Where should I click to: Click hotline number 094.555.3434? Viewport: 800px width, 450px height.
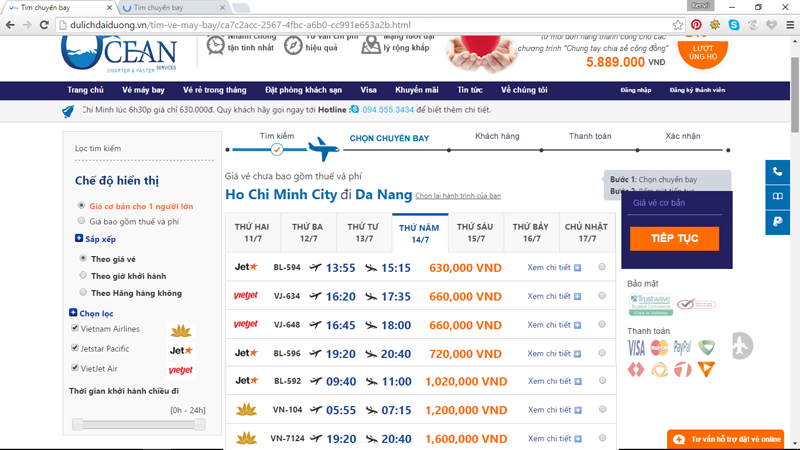coord(388,110)
